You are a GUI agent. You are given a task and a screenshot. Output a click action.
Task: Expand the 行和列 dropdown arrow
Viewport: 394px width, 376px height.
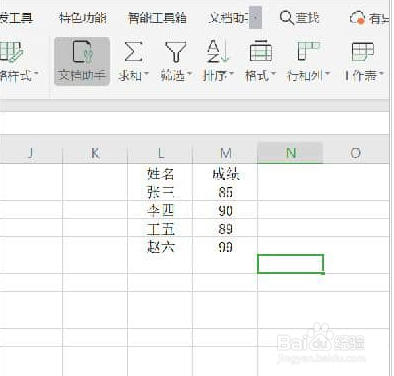coord(327,74)
